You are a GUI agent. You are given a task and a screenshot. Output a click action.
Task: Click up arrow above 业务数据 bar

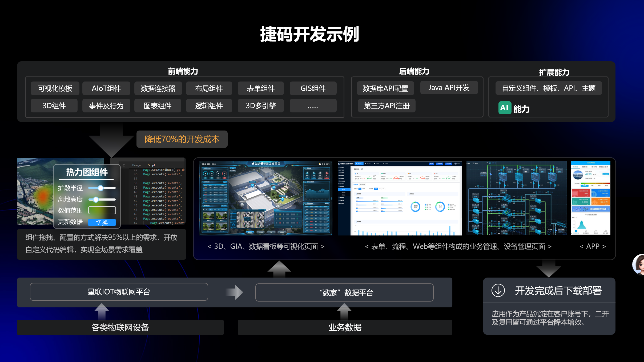coord(344,311)
